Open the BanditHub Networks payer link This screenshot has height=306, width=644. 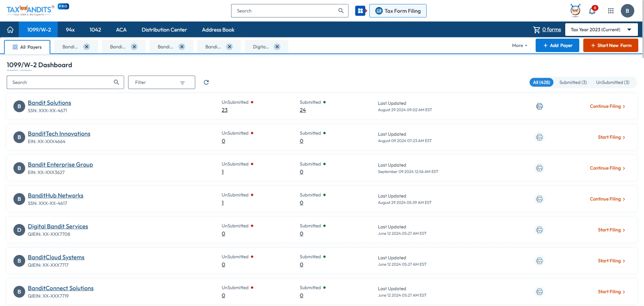(x=55, y=195)
